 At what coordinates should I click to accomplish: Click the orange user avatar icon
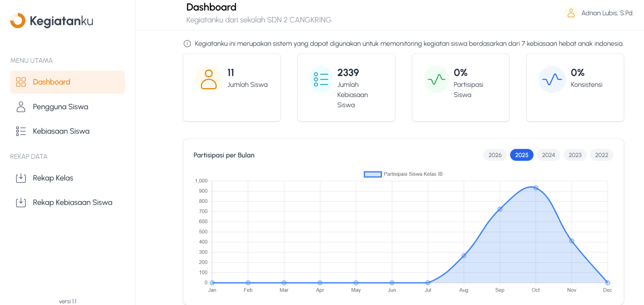click(571, 13)
